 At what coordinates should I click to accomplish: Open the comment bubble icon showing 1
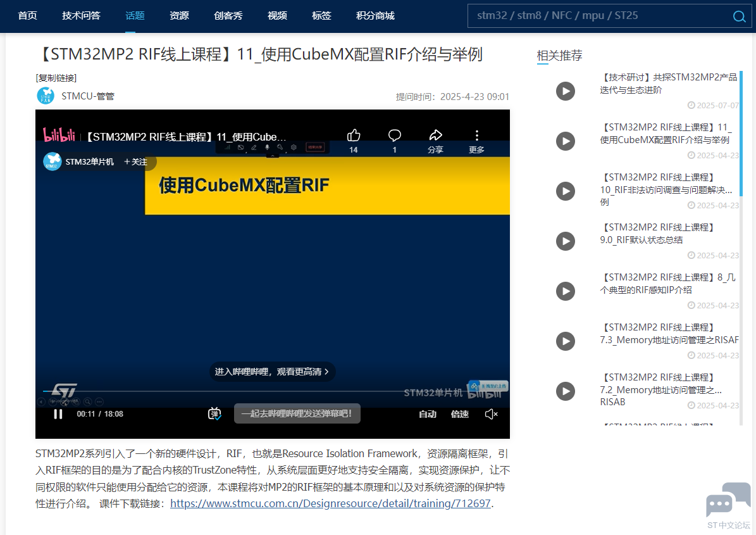(394, 134)
